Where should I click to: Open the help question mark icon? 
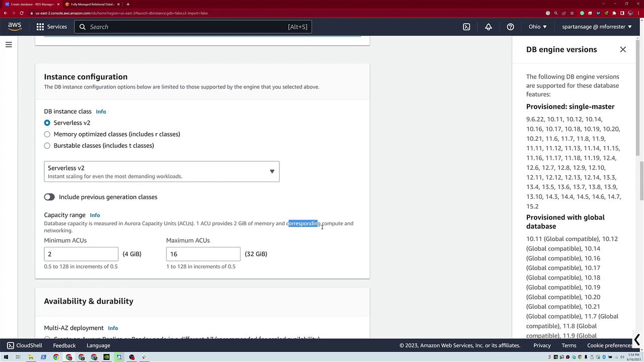click(510, 27)
